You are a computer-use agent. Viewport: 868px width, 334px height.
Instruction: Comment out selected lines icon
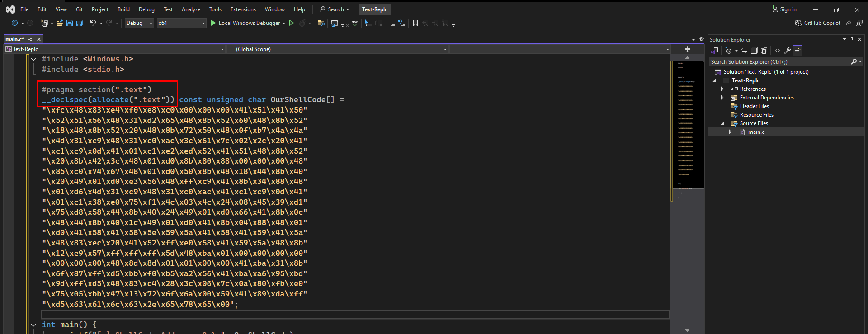[x=392, y=23]
